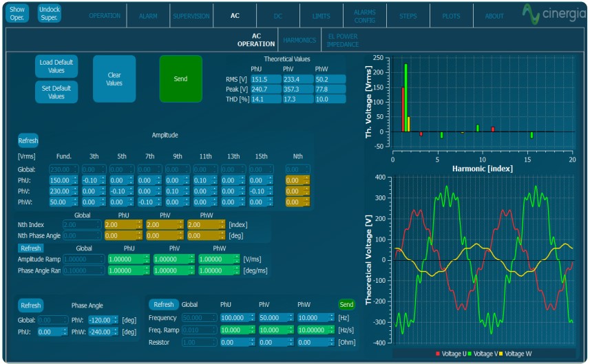
Task: Click the red Voltage U legend swatch
Action: [x=438, y=354]
